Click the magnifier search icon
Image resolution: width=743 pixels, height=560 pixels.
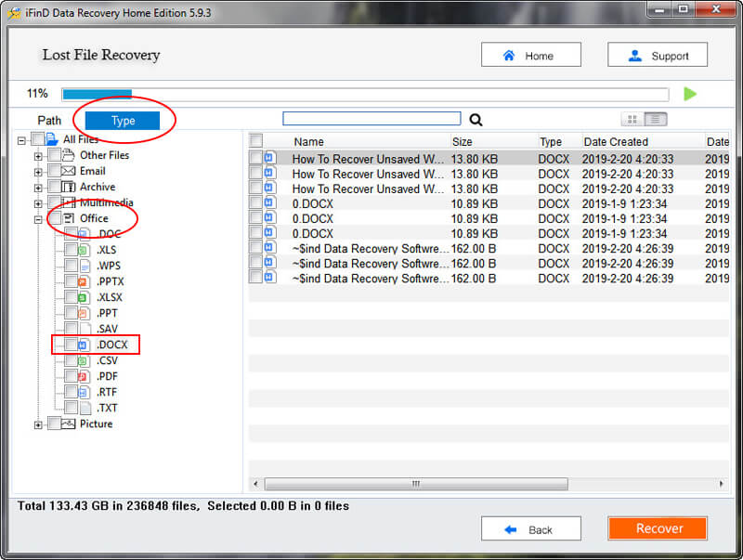coord(476,120)
